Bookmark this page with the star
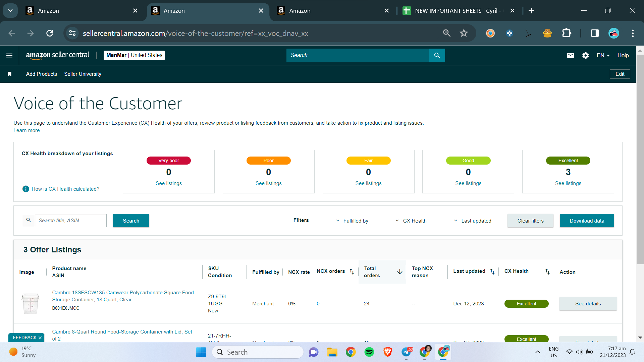 click(x=464, y=33)
